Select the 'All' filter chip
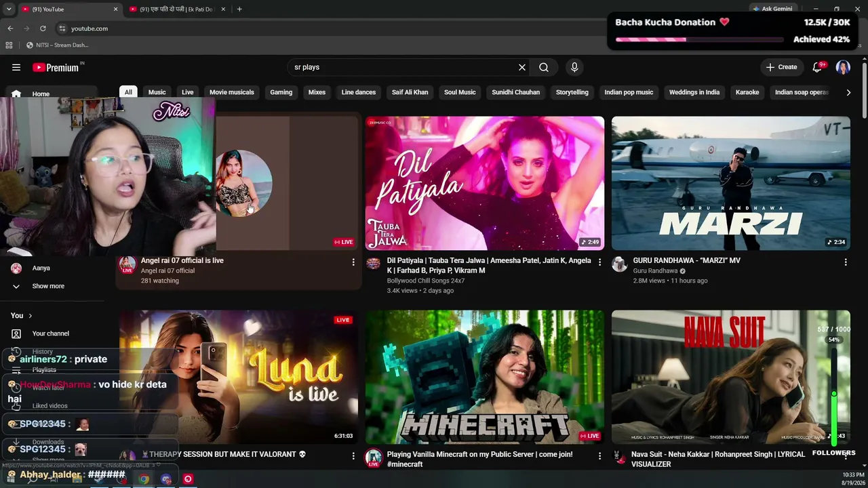 [x=128, y=92]
